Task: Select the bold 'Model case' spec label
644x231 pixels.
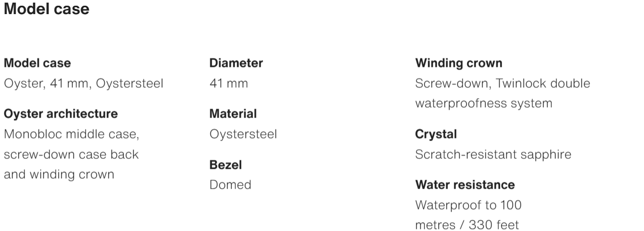Action: (38, 63)
